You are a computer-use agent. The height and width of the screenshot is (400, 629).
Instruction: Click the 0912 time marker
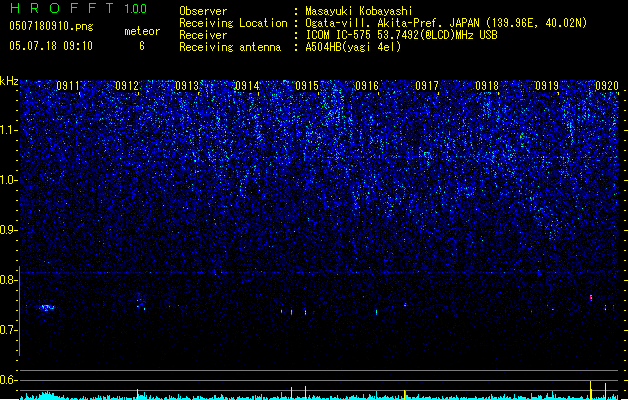127,86
